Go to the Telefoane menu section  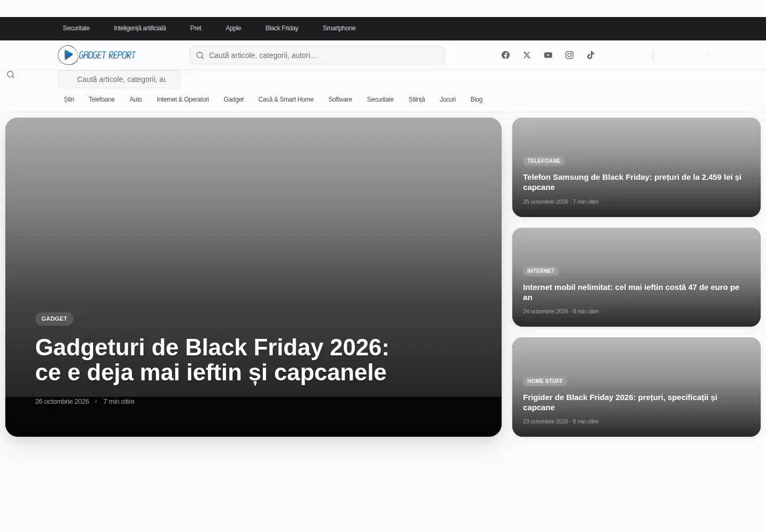(x=102, y=99)
